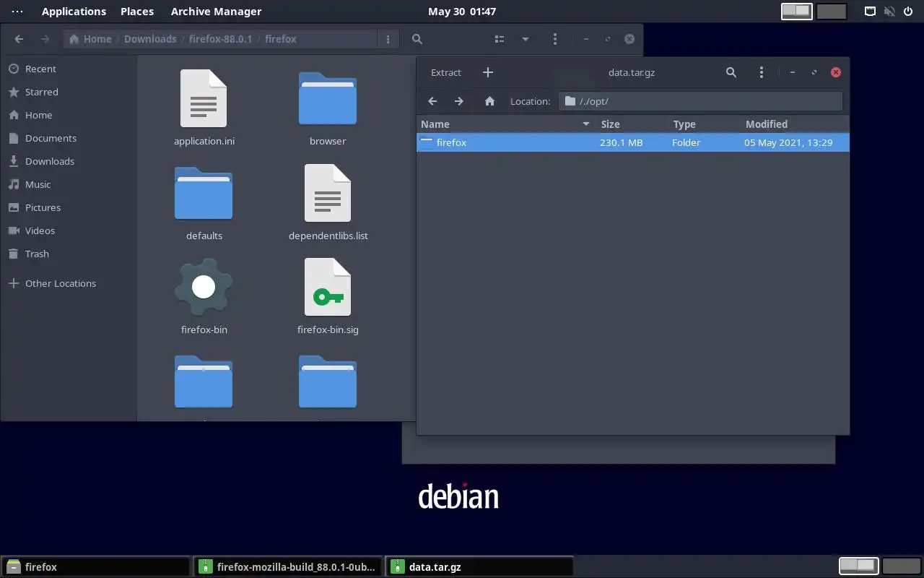Screen dimensions: 924x578
Task: Click the firefox path bar segment
Action: tap(281, 39)
